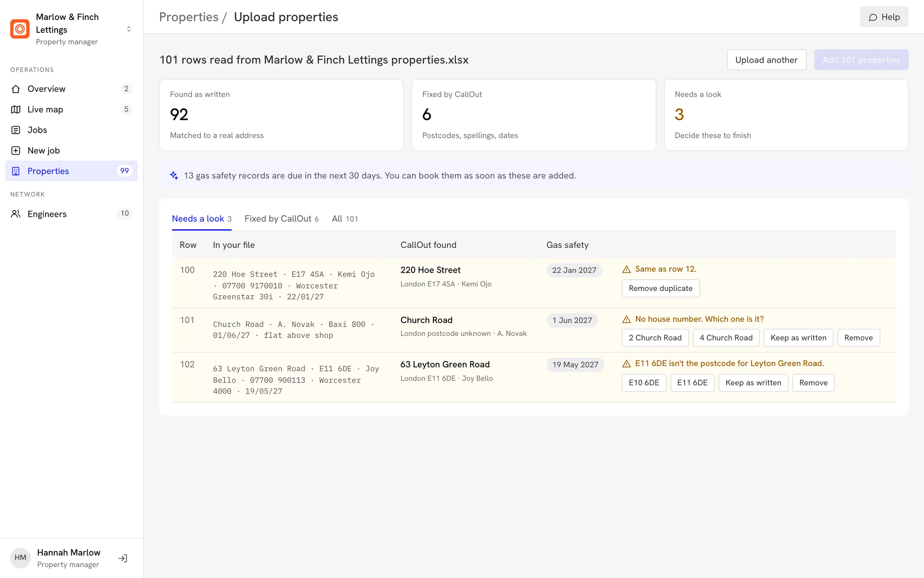This screenshot has width=924, height=578.
Task: Click Remove for Church Road row 101
Action: click(x=858, y=338)
